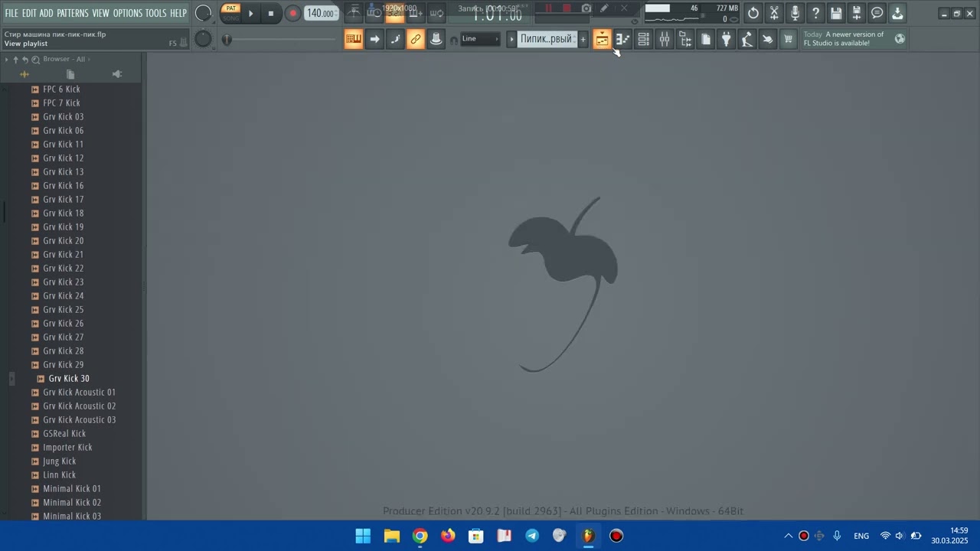Click the arrow left of pattern name

click(511, 39)
